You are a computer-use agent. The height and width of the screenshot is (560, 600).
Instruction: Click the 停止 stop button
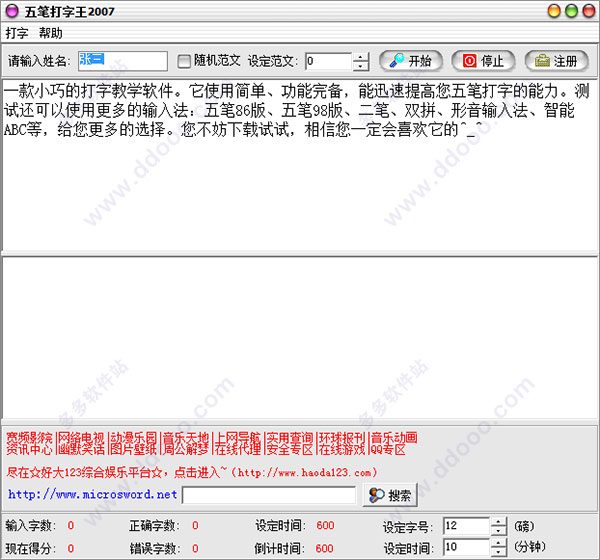pos(483,61)
